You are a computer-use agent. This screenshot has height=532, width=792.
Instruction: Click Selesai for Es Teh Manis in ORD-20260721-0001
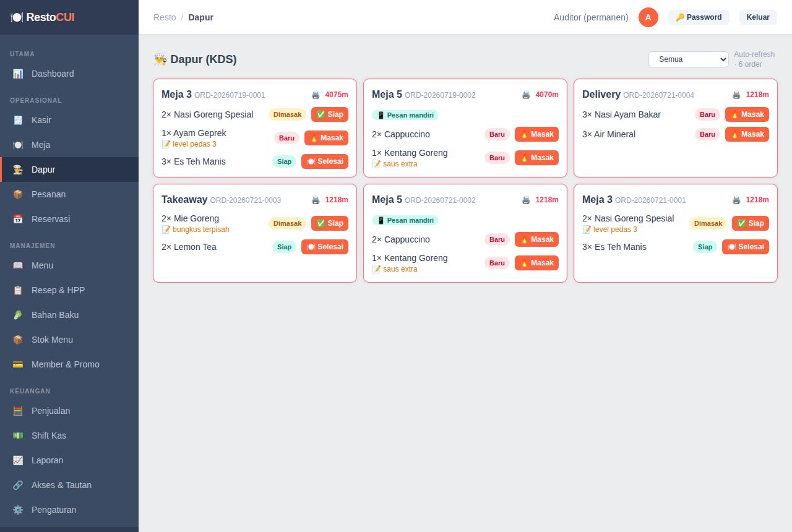pos(746,247)
